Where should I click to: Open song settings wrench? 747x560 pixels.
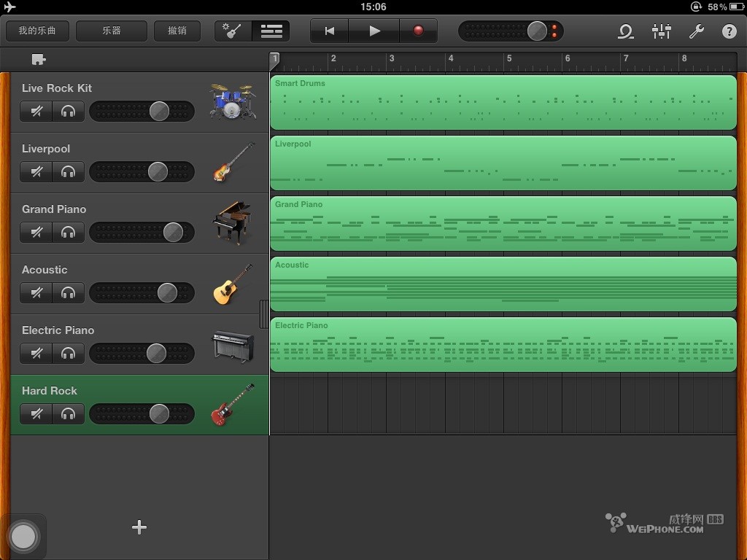click(696, 31)
